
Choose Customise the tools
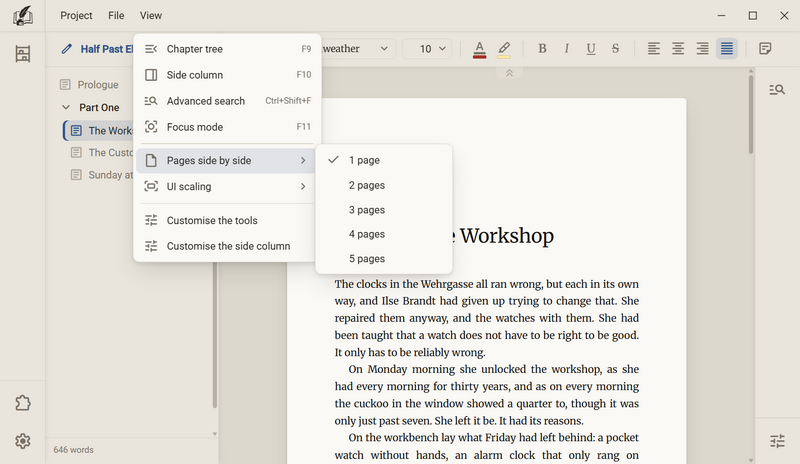(226, 221)
